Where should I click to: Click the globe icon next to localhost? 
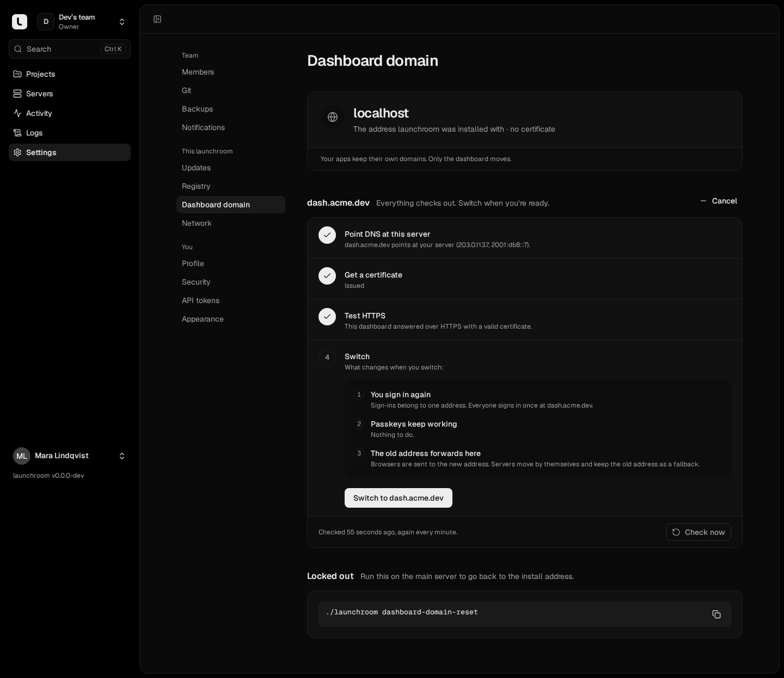[x=333, y=117]
